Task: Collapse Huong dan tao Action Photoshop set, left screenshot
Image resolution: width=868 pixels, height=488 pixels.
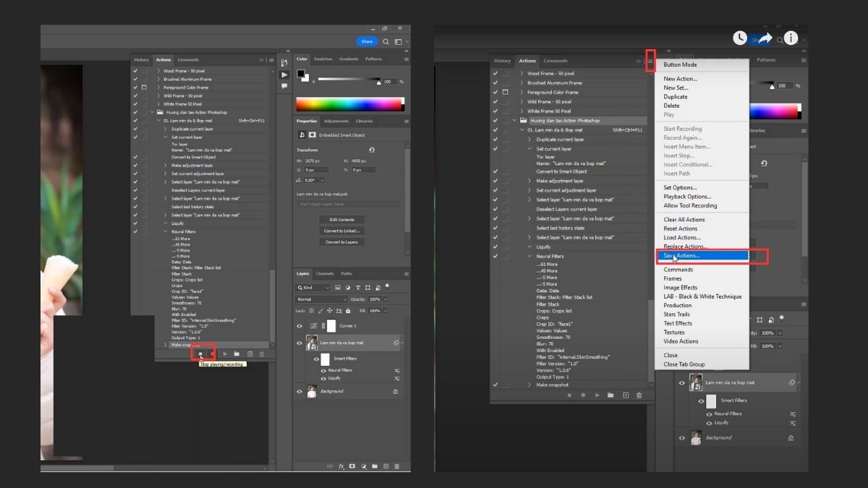Action: (x=151, y=112)
